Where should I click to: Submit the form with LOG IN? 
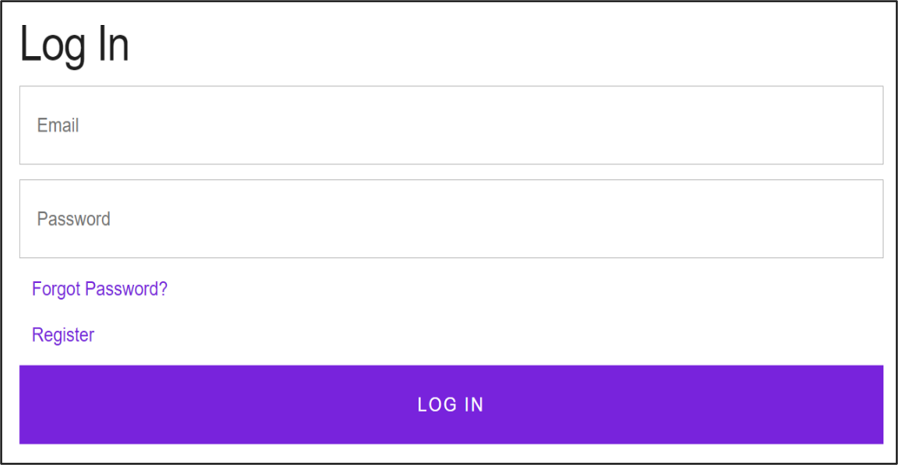450,404
